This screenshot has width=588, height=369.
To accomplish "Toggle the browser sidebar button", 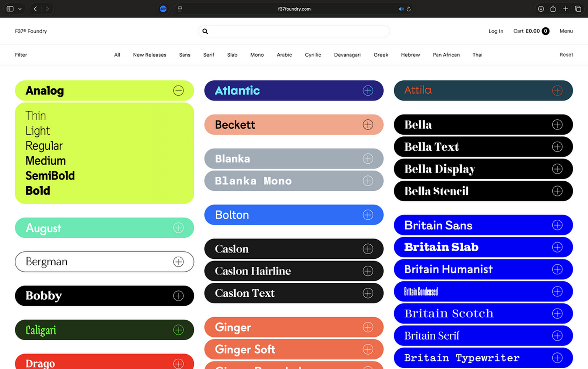I will coord(10,9).
